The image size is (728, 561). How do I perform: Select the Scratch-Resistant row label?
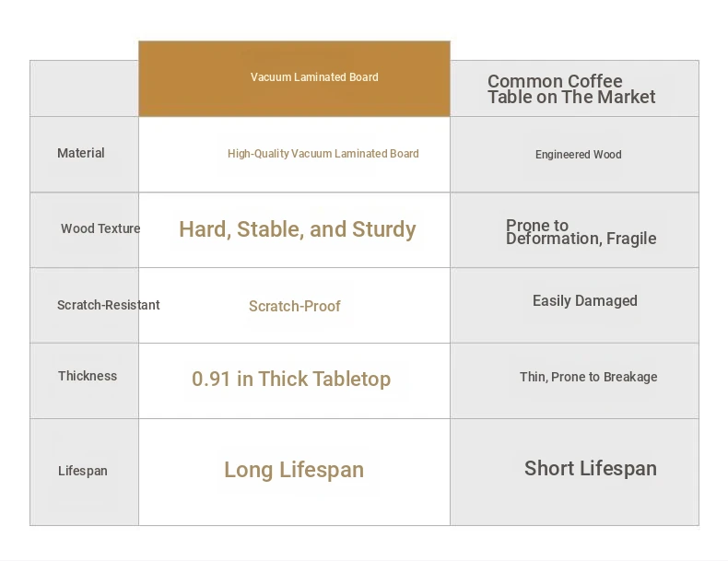pyautogui.click(x=108, y=305)
